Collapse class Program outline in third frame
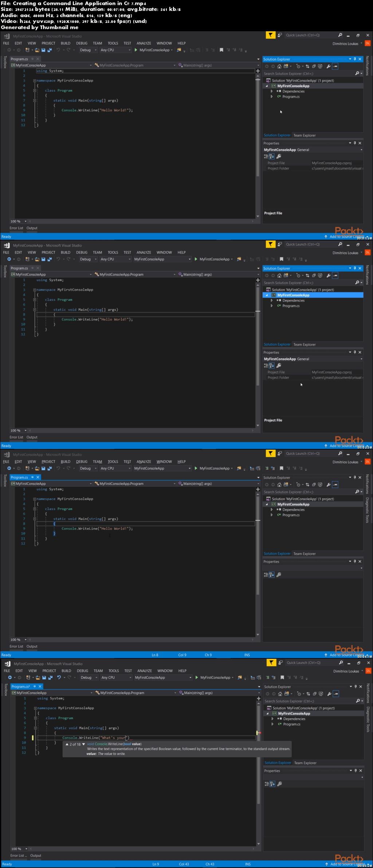The height and width of the screenshot is (868, 373). click(35, 509)
